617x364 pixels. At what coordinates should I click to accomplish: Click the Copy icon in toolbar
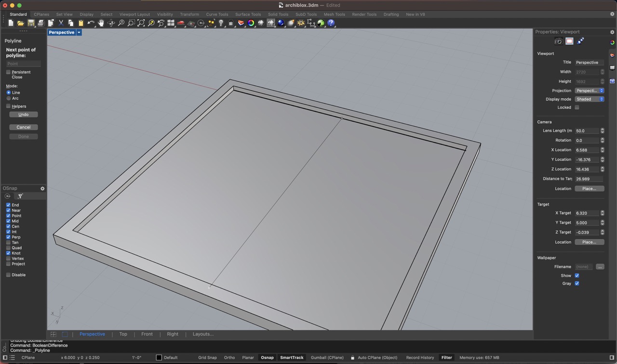pos(71,23)
